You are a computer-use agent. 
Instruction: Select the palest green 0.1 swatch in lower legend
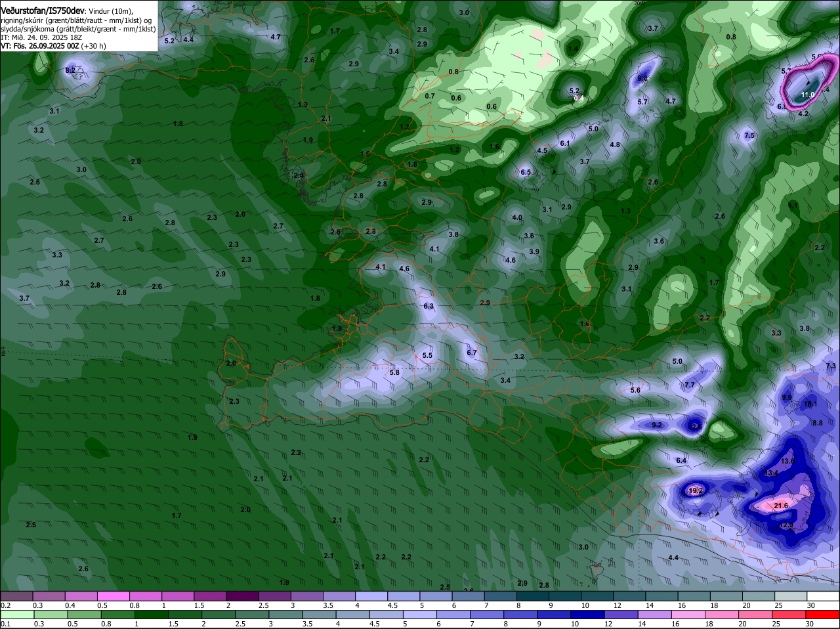pyautogui.click(x=17, y=615)
